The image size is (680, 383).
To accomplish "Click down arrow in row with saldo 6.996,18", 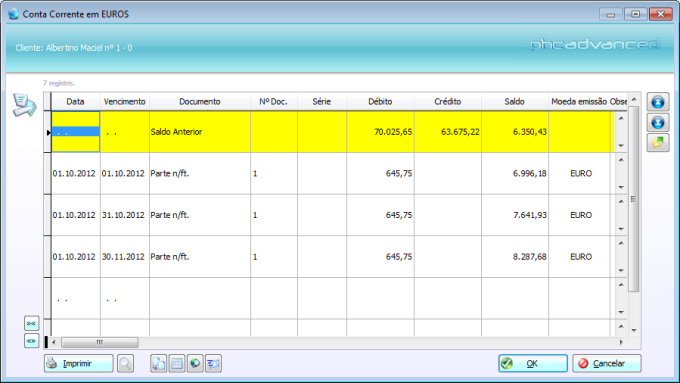I will [621, 187].
